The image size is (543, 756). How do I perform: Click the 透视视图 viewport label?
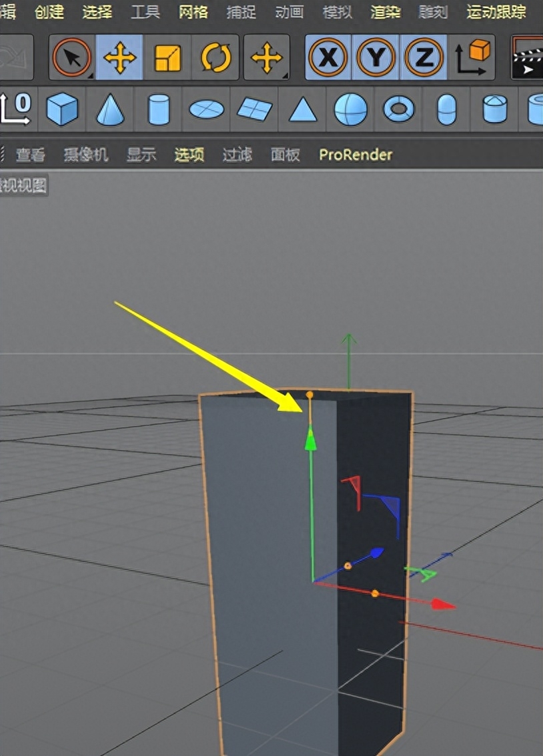[x=23, y=185]
